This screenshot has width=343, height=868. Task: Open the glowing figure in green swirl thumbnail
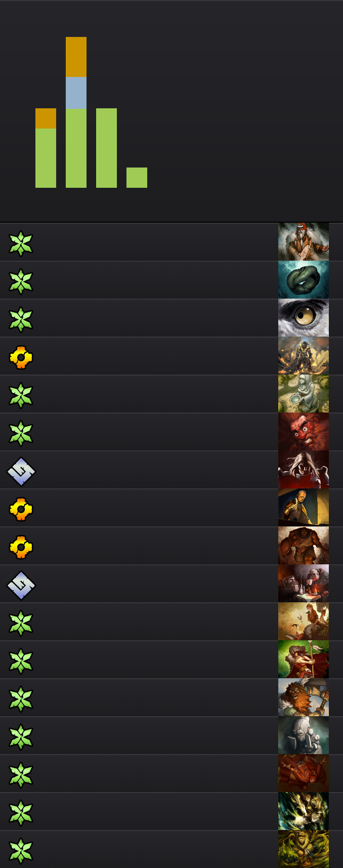click(304, 811)
